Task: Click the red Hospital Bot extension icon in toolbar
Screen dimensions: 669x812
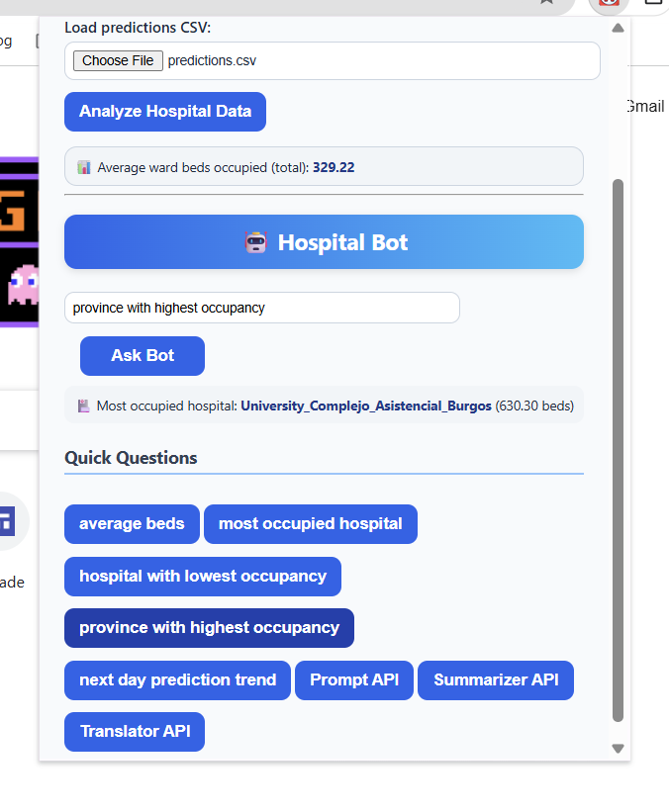Action: [608, 5]
